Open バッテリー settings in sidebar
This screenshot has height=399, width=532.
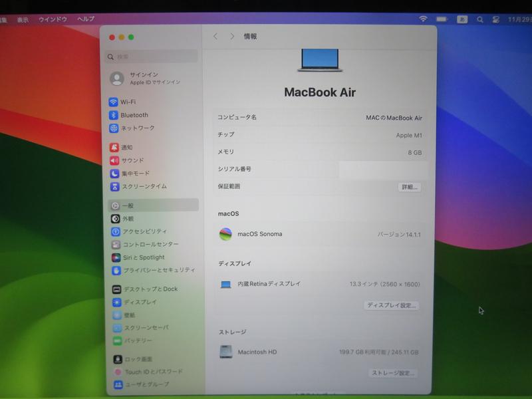click(x=132, y=340)
